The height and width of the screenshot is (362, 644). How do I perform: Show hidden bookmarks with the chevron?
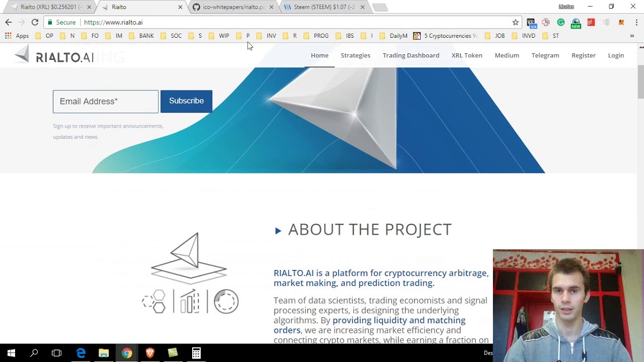632,36
